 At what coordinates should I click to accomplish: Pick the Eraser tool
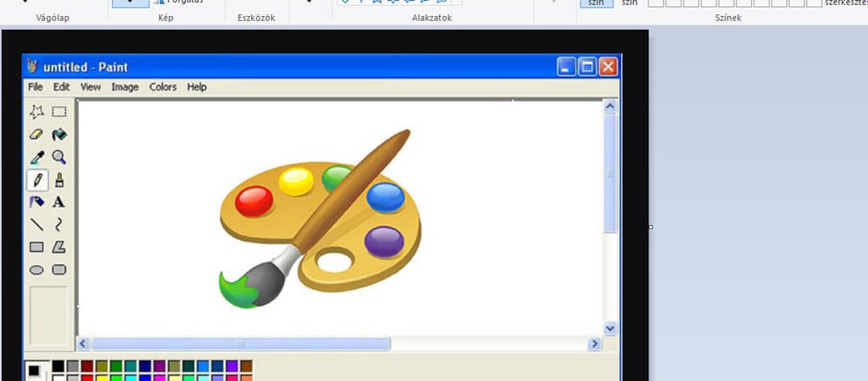pyautogui.click(x=36, y=135)
